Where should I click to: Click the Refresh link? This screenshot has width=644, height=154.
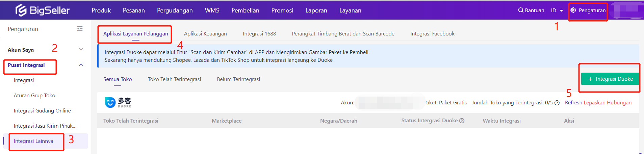573,103
